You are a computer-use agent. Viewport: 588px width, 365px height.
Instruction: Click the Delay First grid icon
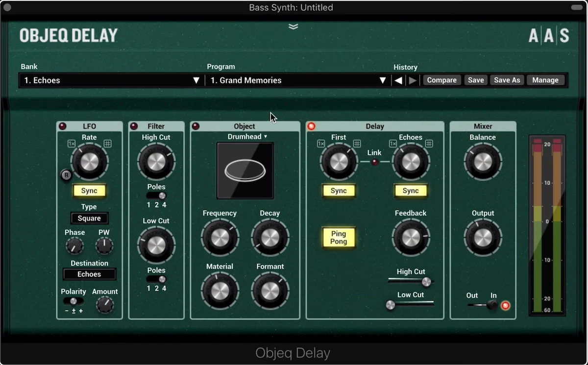click(x=357, y=144)
